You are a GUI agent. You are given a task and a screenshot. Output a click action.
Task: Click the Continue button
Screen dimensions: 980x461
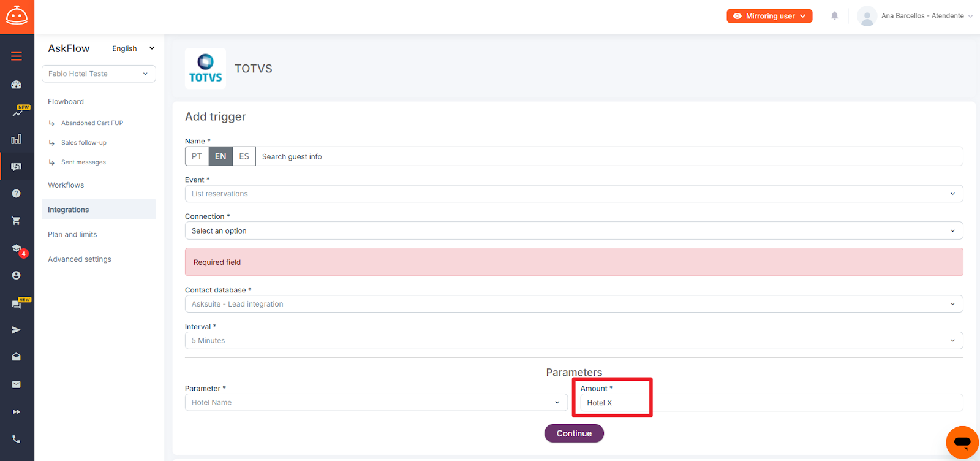[x=574, y=433]
